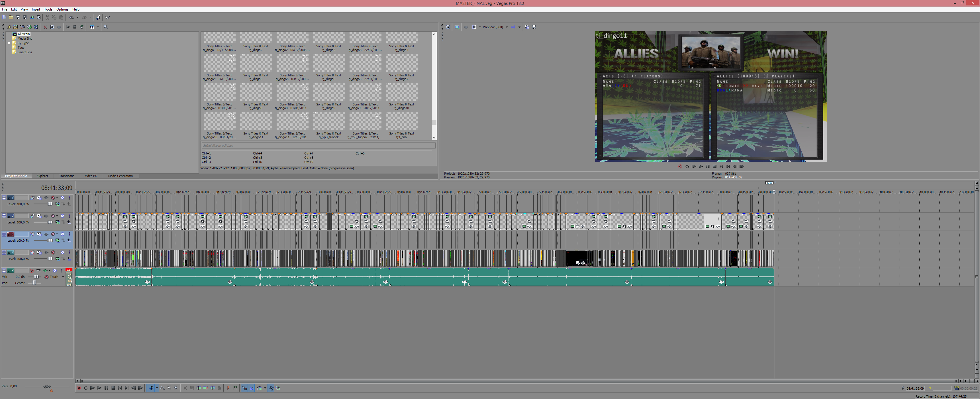Switch to the Transitions tab

tap(67, 176)
